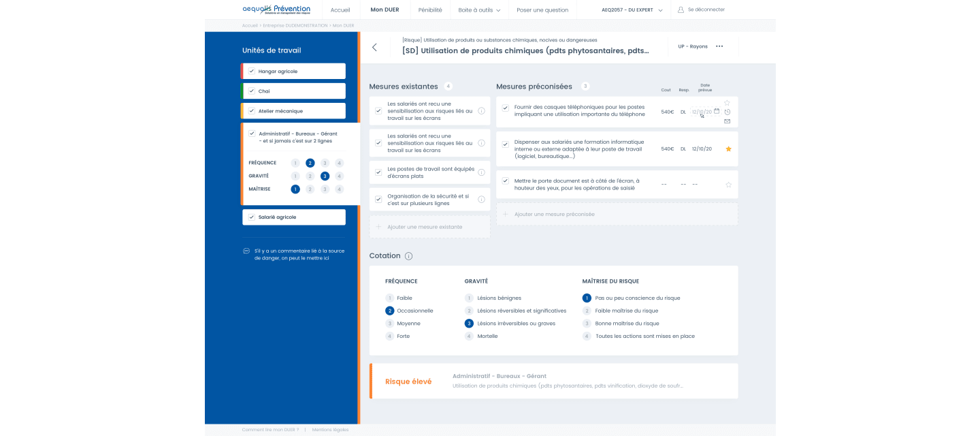This screenshot has height=436, width=980.
Task: Show info for 'postes de travail sont équipés' measure
Action: click(x=481, y=172)
